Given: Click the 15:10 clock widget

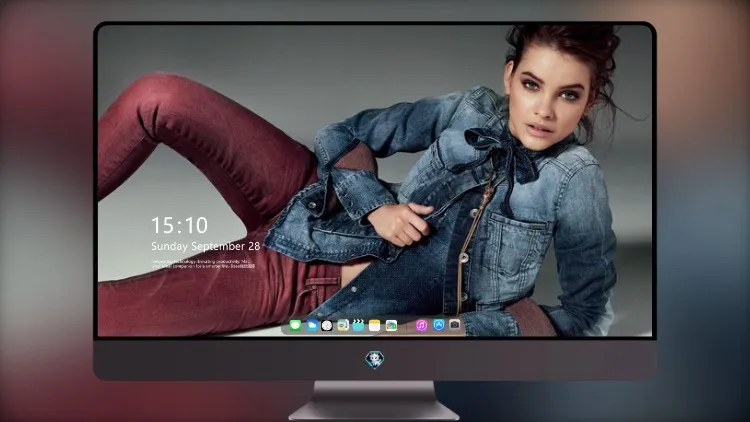Looking at the screenshot, I should click(179, 225).
